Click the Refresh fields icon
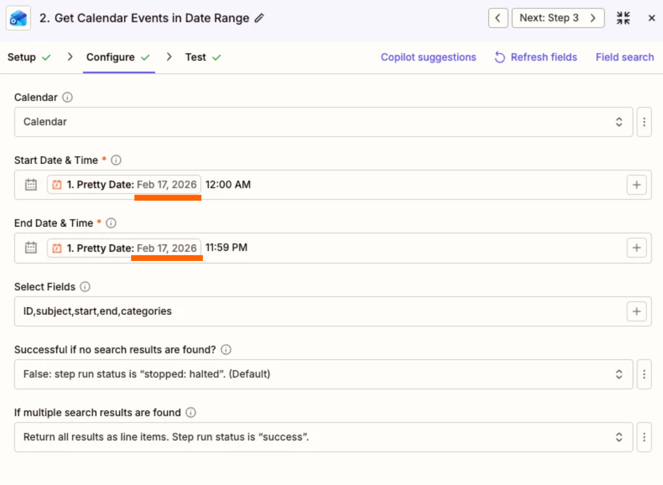This screenshot has height=485, width=663. (x=500, y=58)
